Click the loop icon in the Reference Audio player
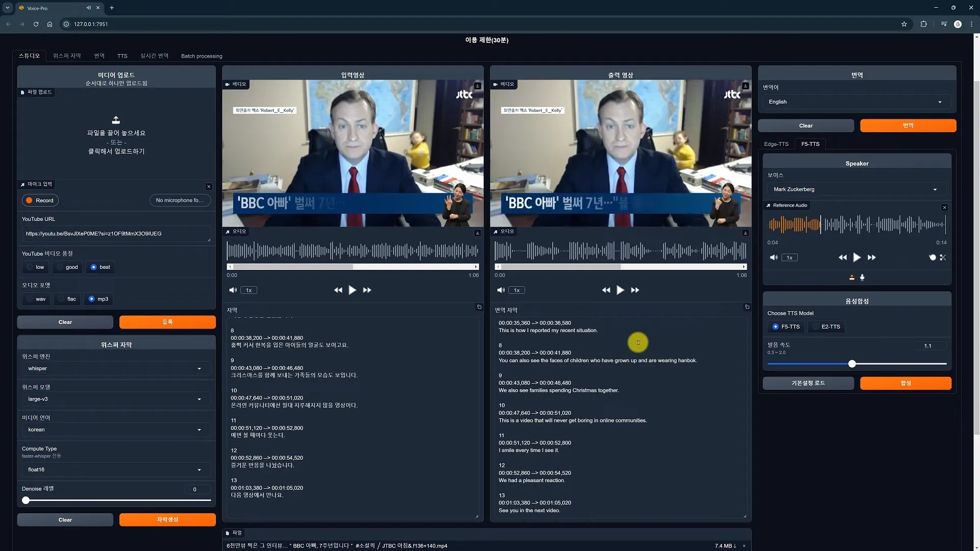 932,258
